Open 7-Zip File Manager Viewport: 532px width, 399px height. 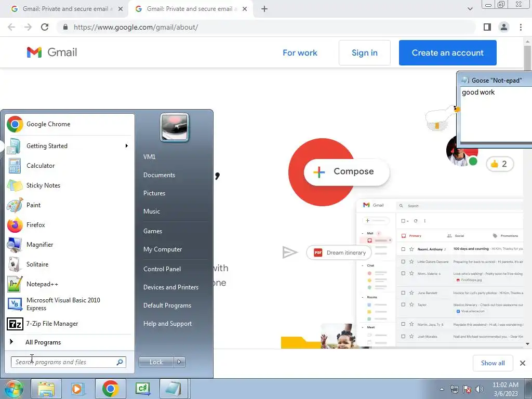(x=70, y=324)
